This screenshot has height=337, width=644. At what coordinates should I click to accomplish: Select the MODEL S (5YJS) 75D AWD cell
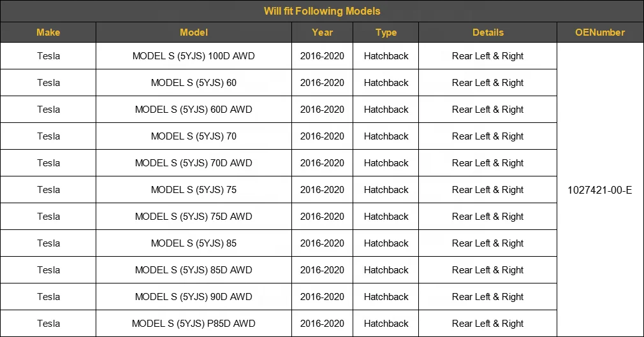(x=194, y=217)
